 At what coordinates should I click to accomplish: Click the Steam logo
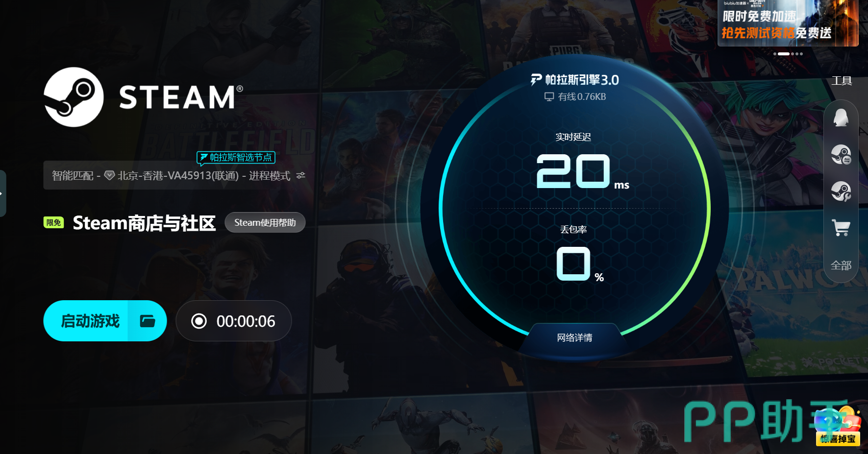click(x=74, y=97)
